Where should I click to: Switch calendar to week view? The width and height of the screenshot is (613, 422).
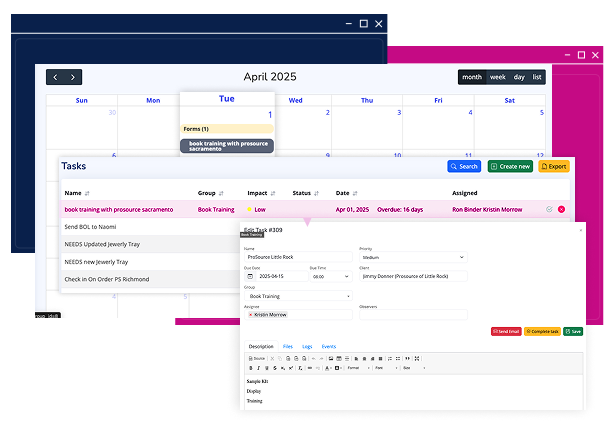point(498,77)
